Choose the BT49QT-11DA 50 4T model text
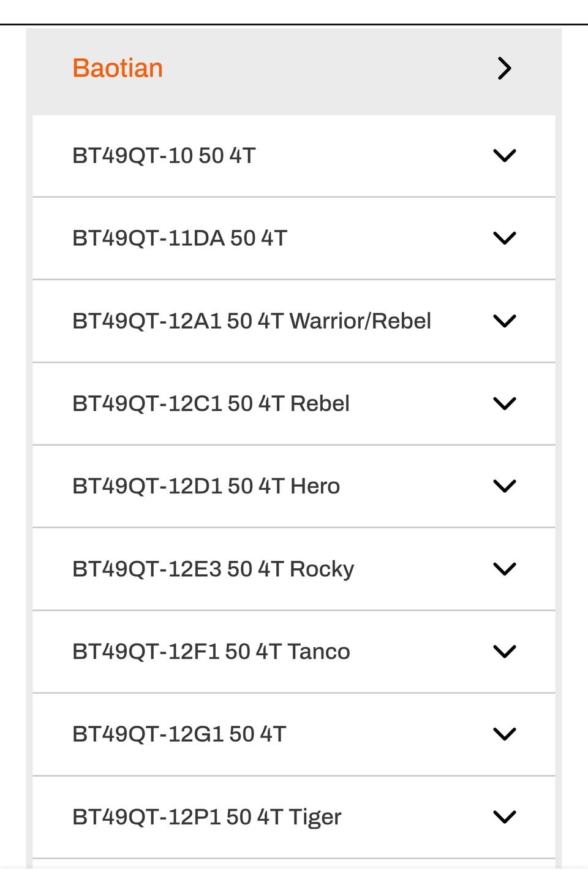 (x=179, y=238)
